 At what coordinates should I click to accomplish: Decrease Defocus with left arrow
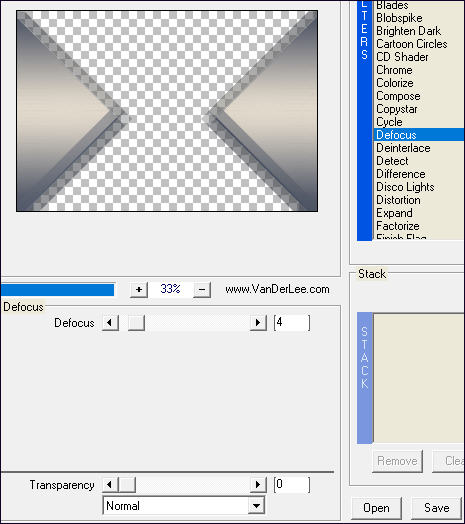pos(110,323)
